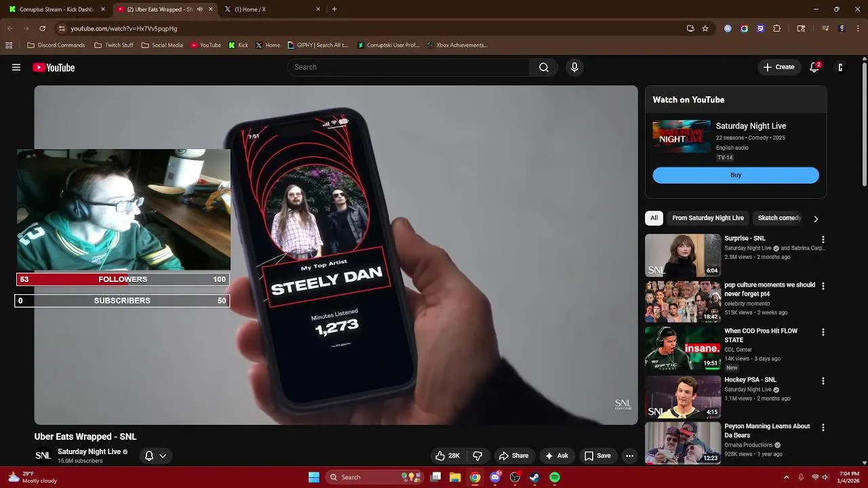Click the Buy button for Saturday Night Live
The image size is (868, 488).
(x=736, y=175)
